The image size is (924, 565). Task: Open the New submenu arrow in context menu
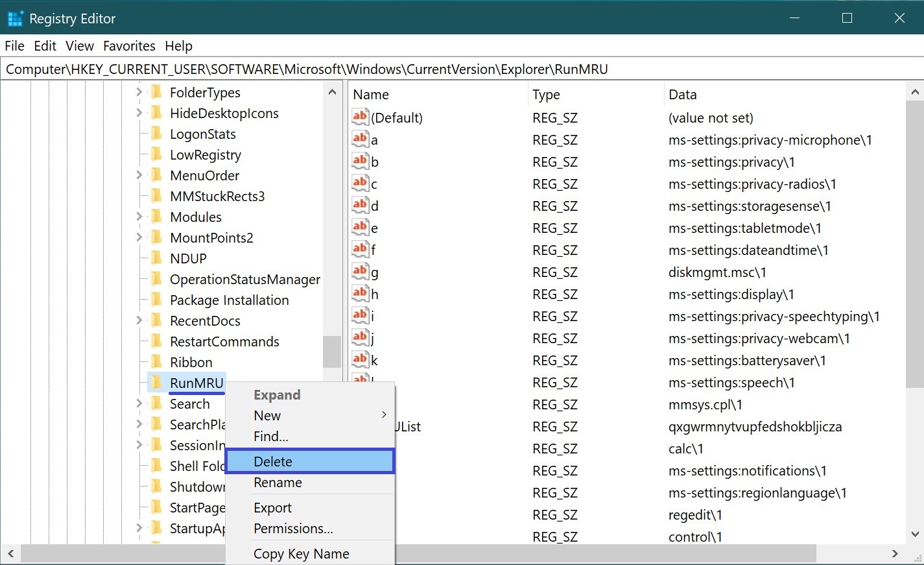pyautogui.click(x=384, y=415)
